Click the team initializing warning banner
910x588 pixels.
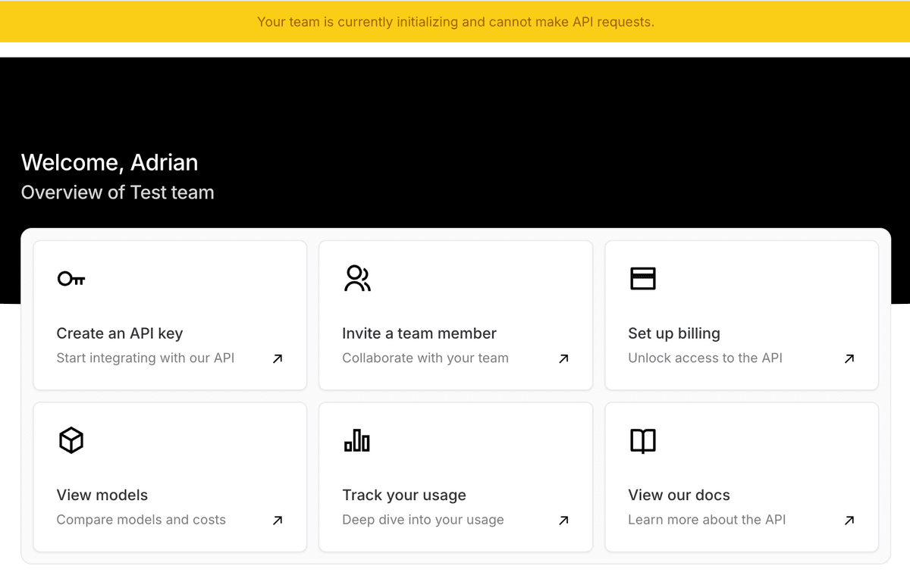click(455, 22)
